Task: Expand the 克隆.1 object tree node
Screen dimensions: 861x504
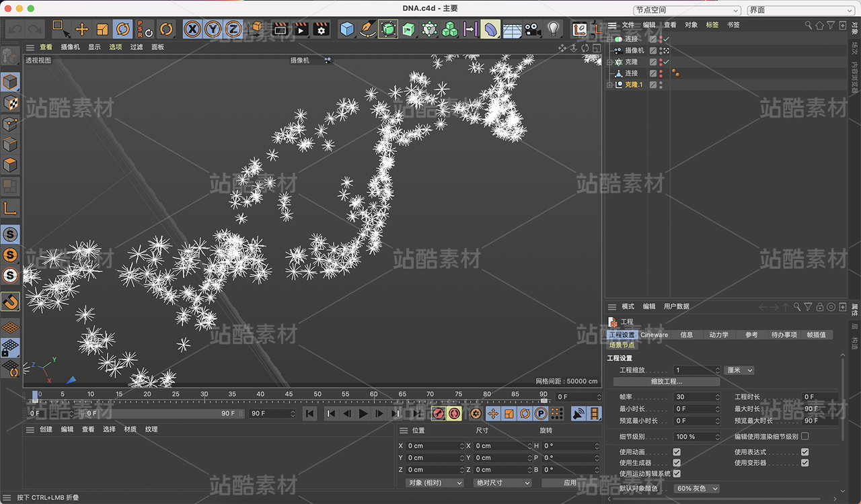Action: 609,85
